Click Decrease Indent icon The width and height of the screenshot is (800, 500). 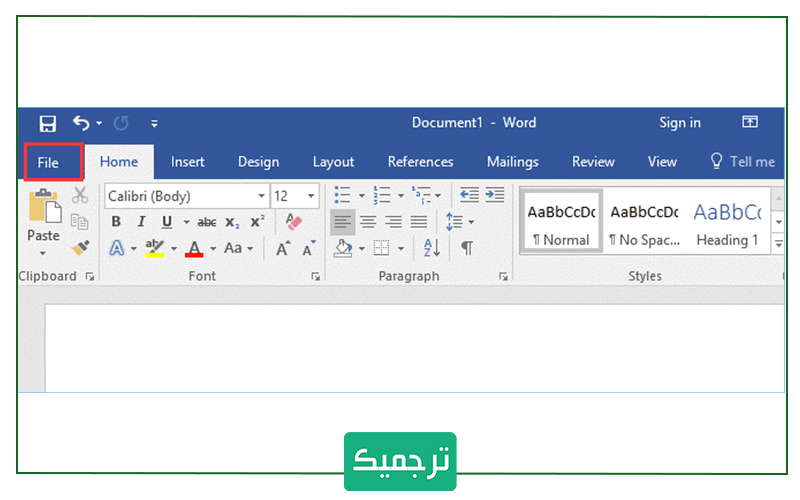pos(469,194)
